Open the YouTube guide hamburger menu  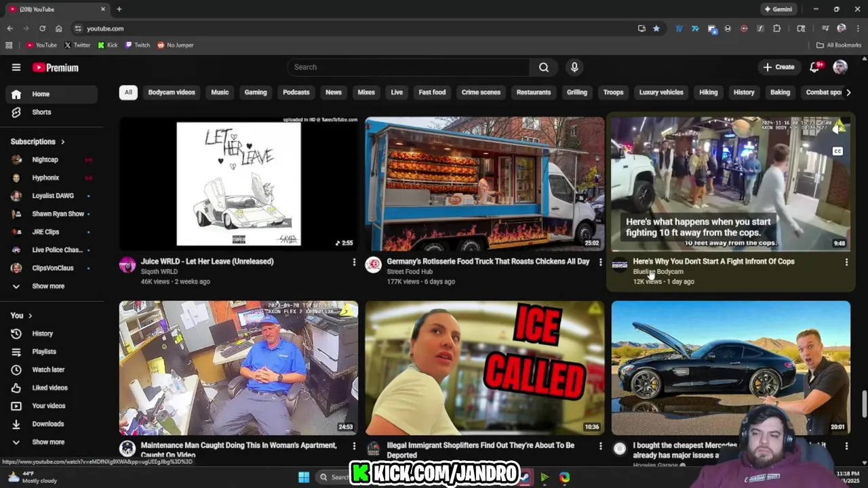coord(16,67)
